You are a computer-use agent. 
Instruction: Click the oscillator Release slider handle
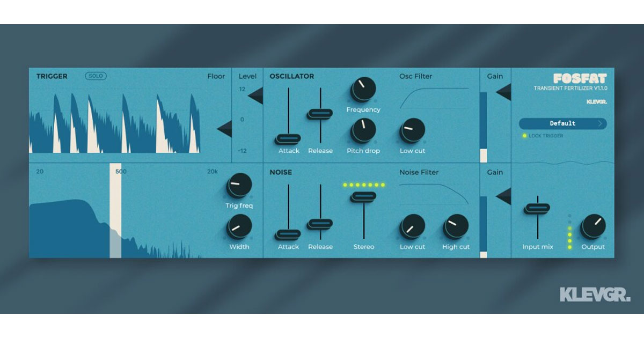320,114
